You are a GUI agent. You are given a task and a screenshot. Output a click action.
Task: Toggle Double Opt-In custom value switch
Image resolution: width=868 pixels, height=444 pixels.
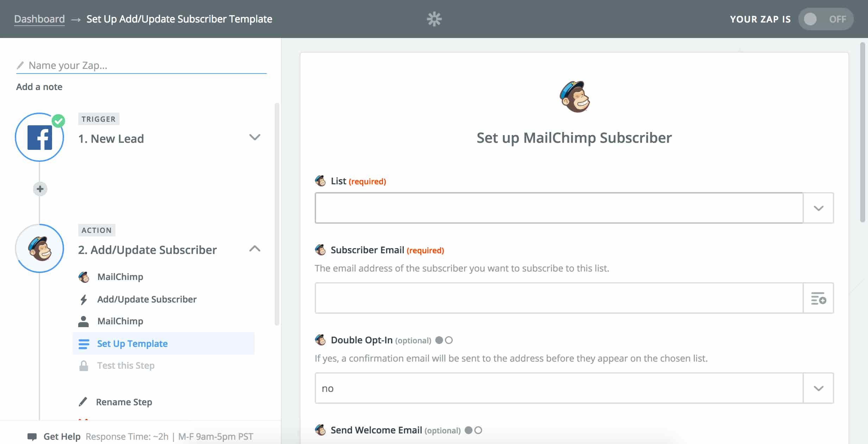444,340
